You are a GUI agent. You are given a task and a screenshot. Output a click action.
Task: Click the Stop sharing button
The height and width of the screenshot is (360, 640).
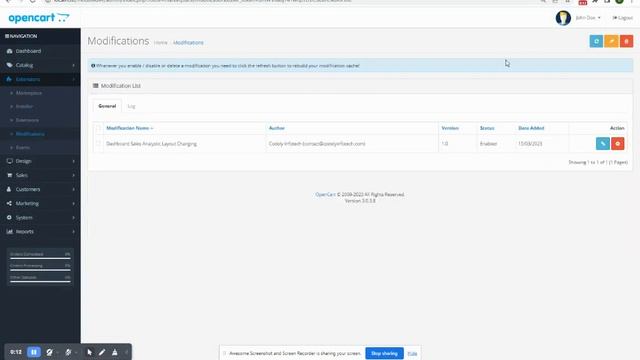coord(384,353)
